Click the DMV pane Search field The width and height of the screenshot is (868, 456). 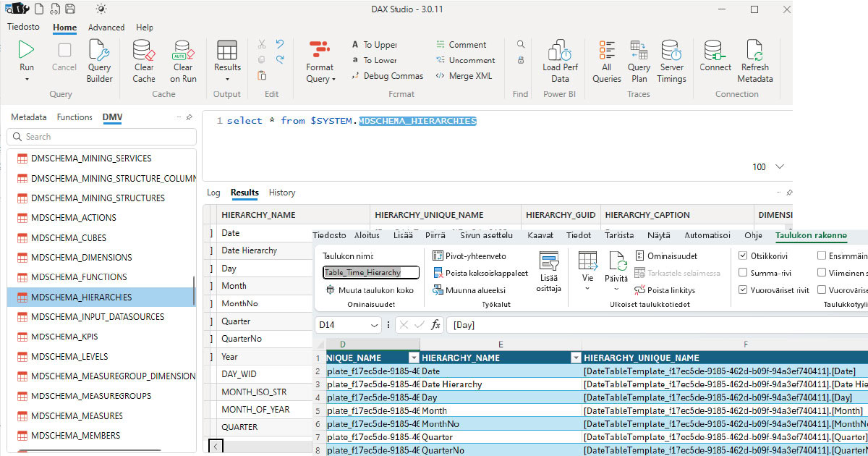click(102, 136)
